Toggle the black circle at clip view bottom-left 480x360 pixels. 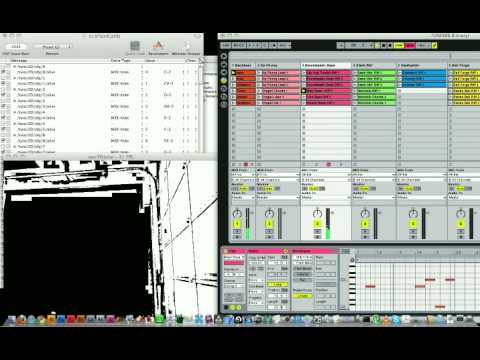point(226,307)
